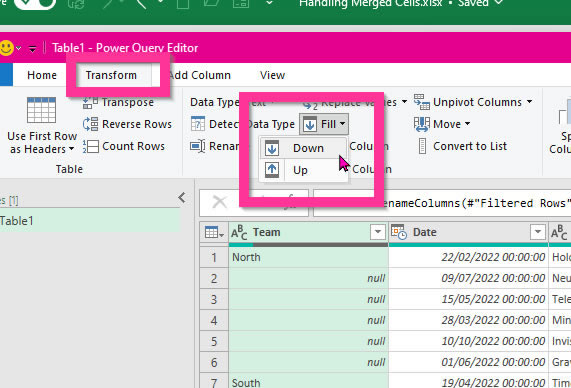Switch to the Transform ribbon tab
This screenshot has height=388, width=571.
pos(111,75)
